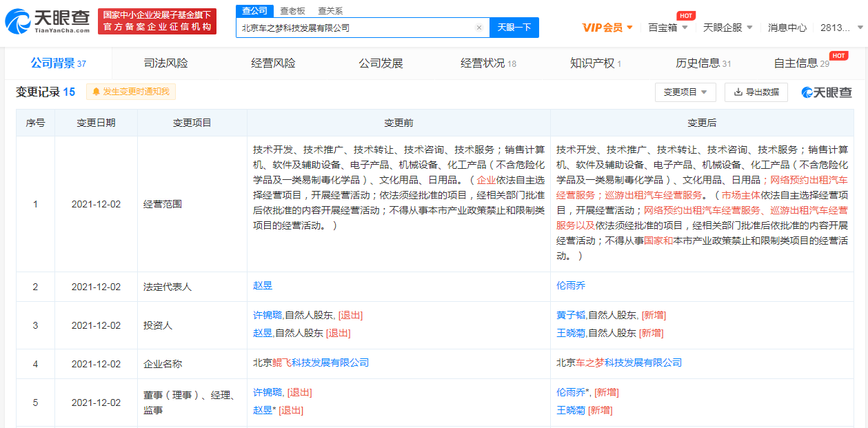Open the 历史信息 tab

pos(703,63)
